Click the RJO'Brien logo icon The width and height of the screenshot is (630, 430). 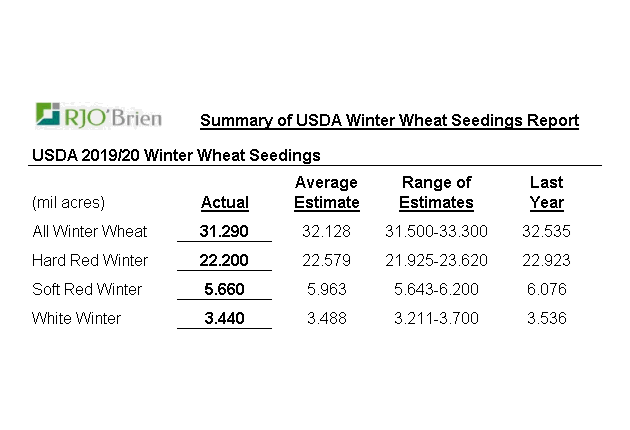[x=49, y=114]
